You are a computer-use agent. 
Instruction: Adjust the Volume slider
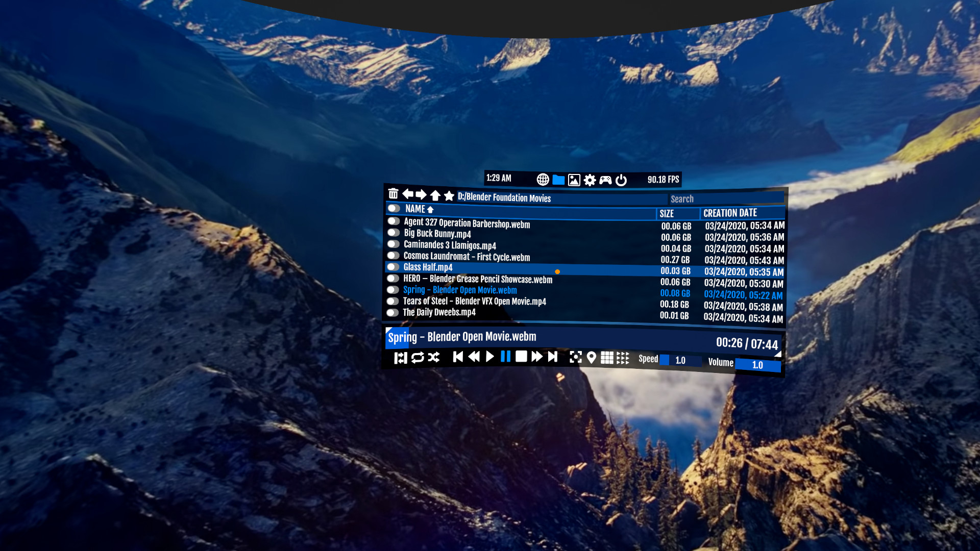click(x=757, y=365)
